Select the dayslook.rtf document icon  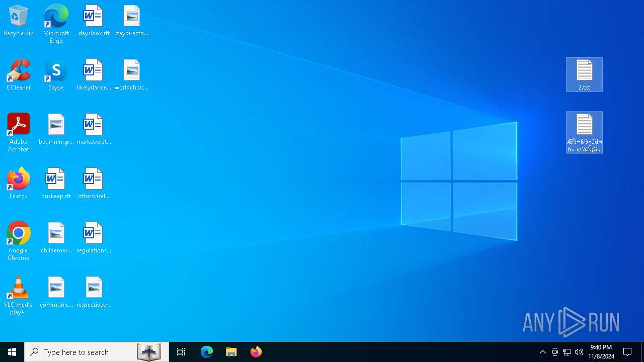click(x=94, y=21)
